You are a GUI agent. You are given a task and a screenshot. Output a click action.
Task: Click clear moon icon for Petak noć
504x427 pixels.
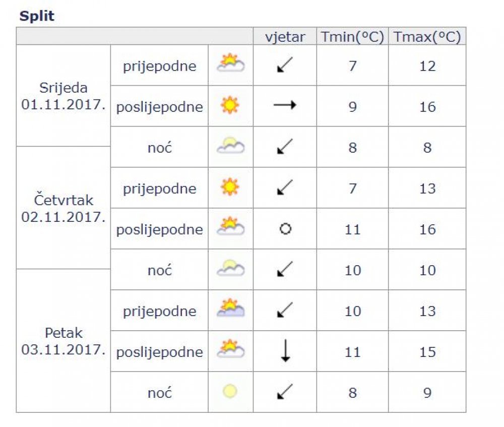point(230,391)
